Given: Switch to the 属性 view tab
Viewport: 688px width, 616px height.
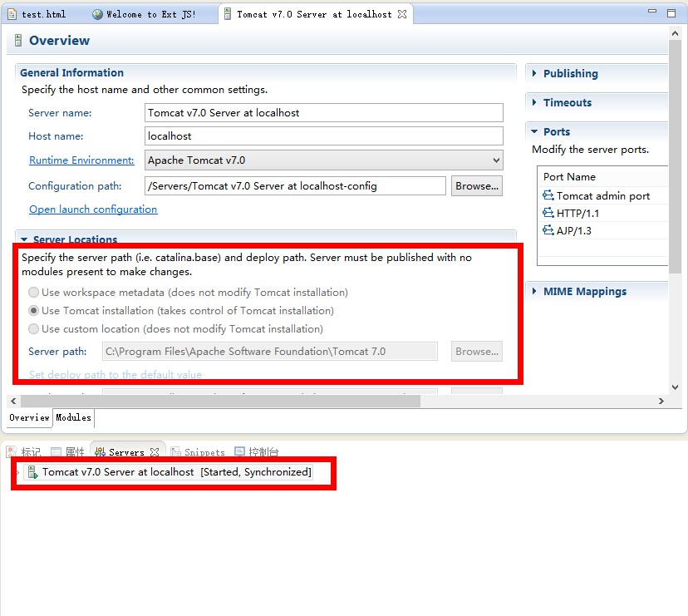Looking at the screenshot, I should coord(67,451).
